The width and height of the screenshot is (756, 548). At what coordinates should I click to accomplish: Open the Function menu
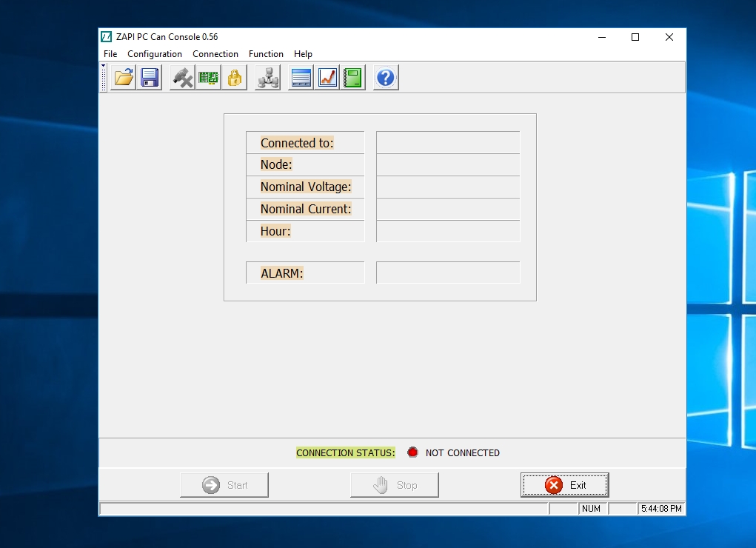pyautogui.click(x=266, y=54)
